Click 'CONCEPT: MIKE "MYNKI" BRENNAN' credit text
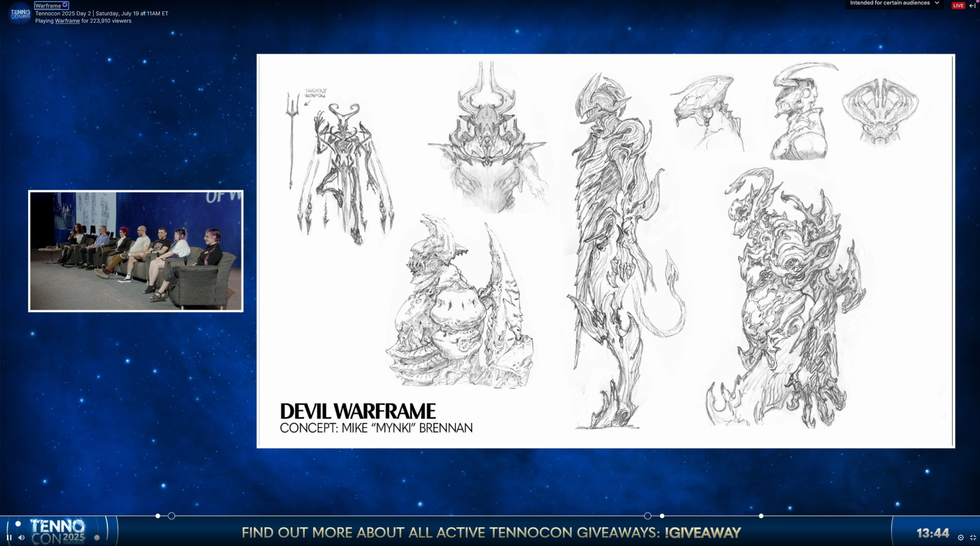The width and height of the screenshot is (980, 546). coord(376,428)
